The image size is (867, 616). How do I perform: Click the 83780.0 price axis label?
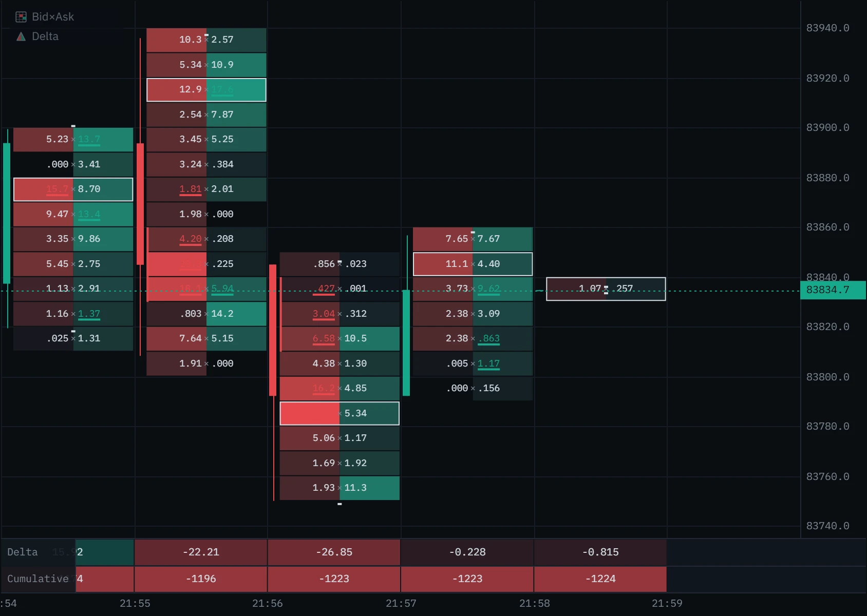[827, 427]
